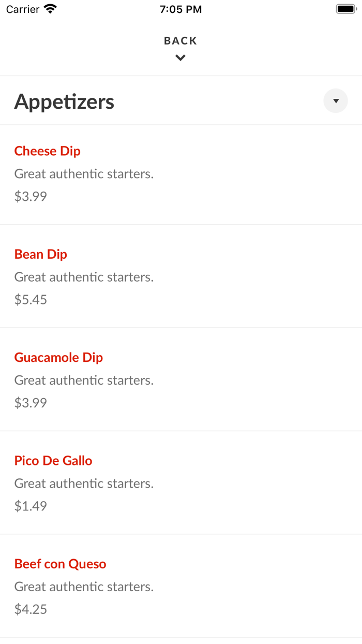The height and width of the screenshot is (644, 362).
Task: Tap the Wi-Fi icon in status bar
Action: (x=49, y=8)
